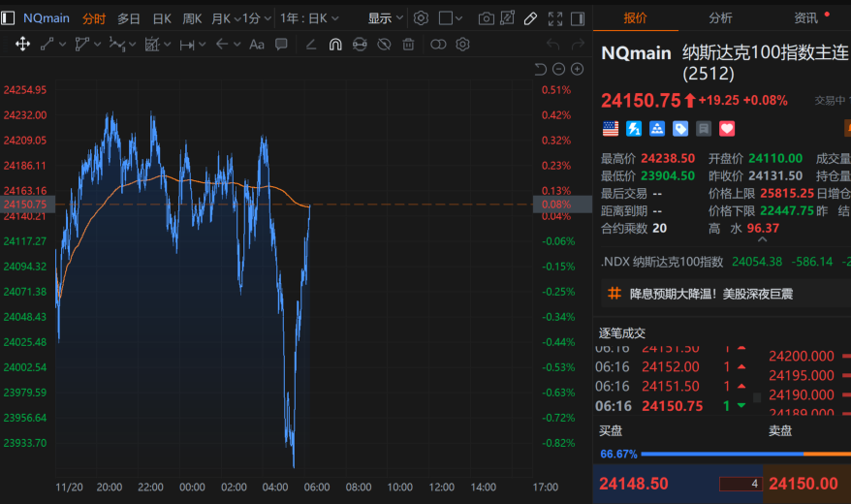Click the blue lightning quick trade icon
Viewport: 851px width, 504px height.
[633, 129]
